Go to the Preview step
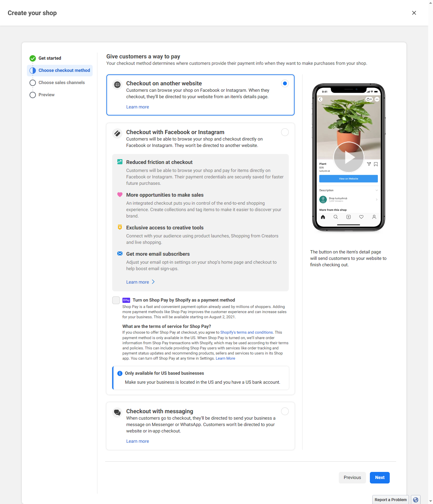Image resolution: width=433 pixels, height=504 pixels. (x=42, y=95)
